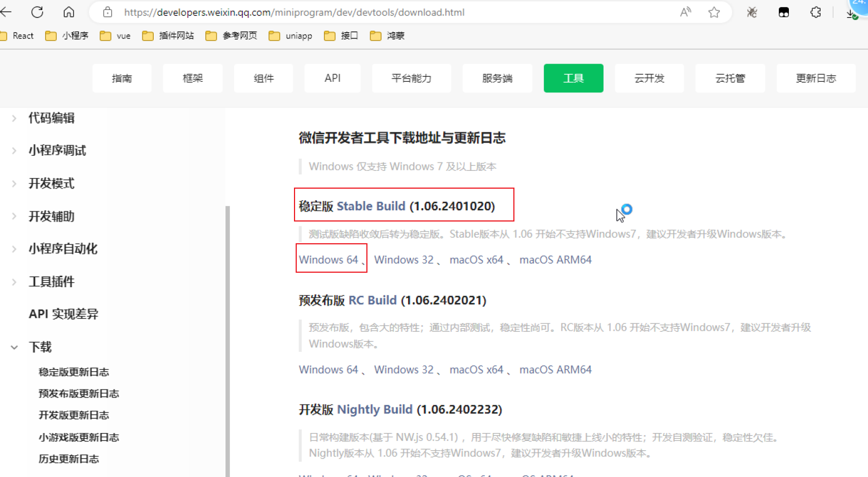The width and height of the screenshot is (868, 477).
Task: Click the lock site info icon
Action: pyautogui.click(x=108, y=12)
